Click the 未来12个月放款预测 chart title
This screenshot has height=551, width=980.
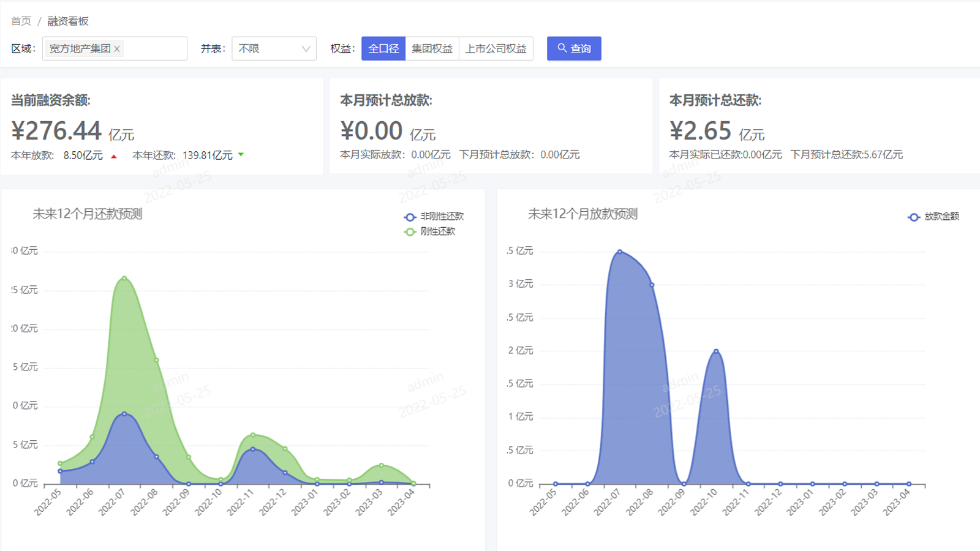pos(582,214)
